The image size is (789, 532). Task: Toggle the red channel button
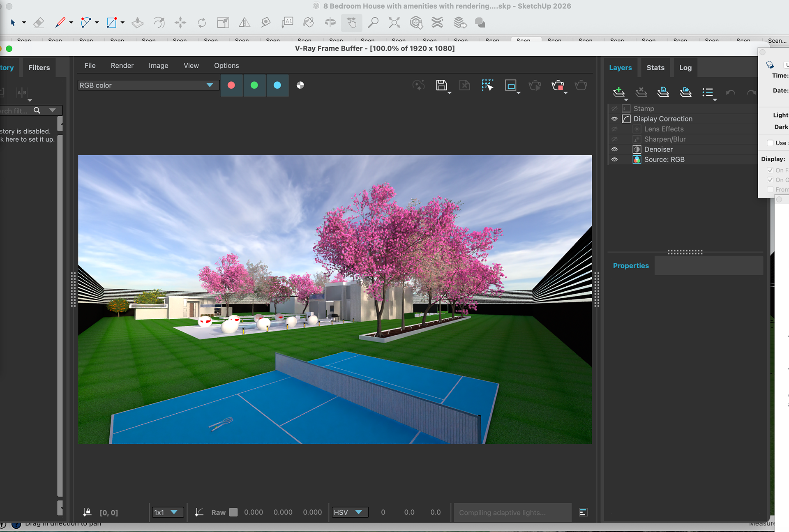coord(231,85)
